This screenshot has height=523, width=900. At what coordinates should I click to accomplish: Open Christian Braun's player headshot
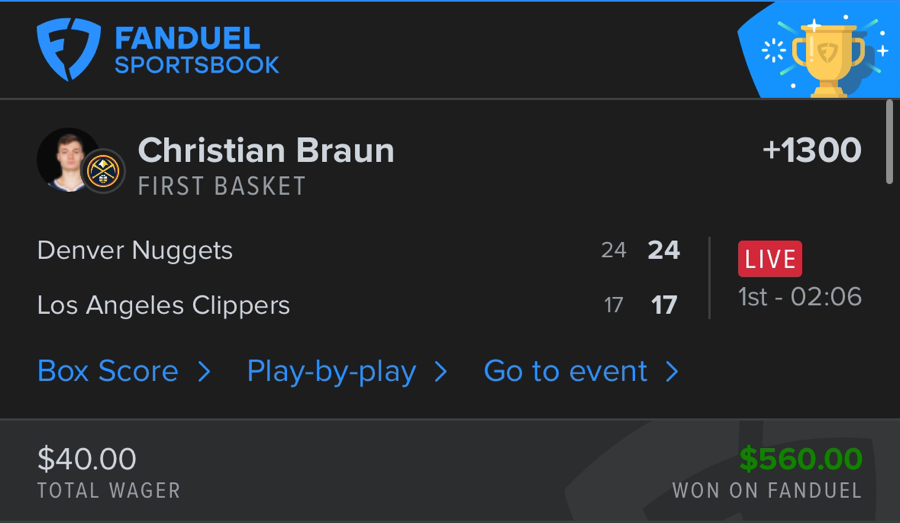[x=64, y=158]
